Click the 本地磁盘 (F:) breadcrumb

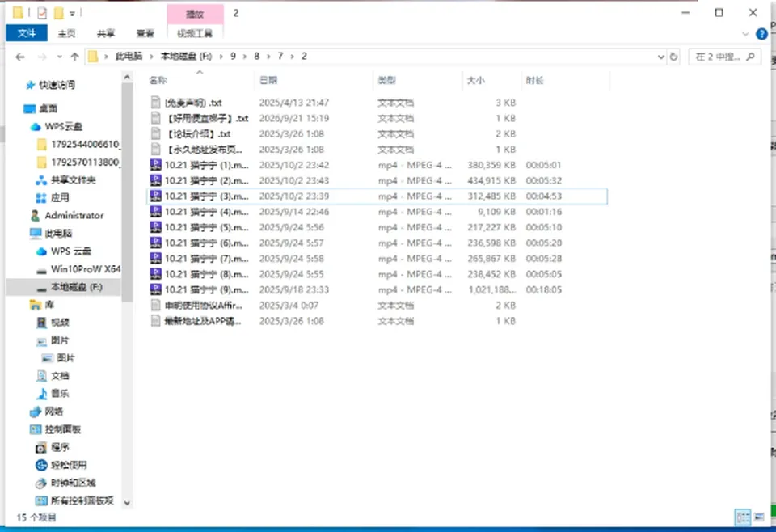click(x=186, y=57)
